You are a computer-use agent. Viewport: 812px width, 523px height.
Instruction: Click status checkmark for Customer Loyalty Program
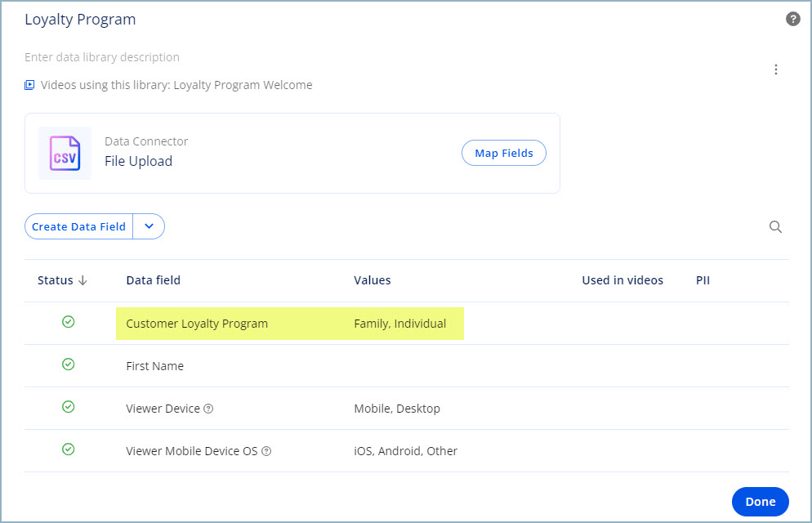[69, 322]
